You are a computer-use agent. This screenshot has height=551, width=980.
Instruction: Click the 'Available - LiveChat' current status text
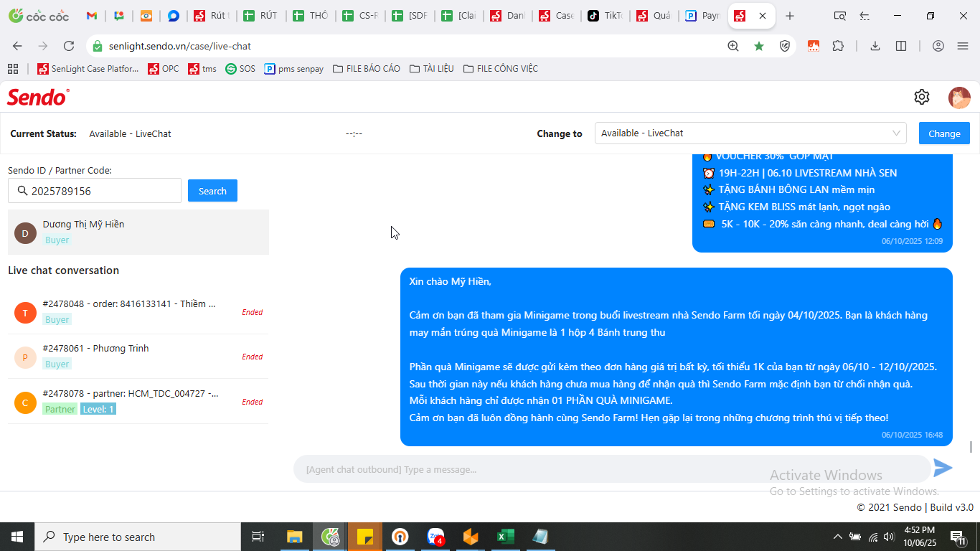[130, 133]
